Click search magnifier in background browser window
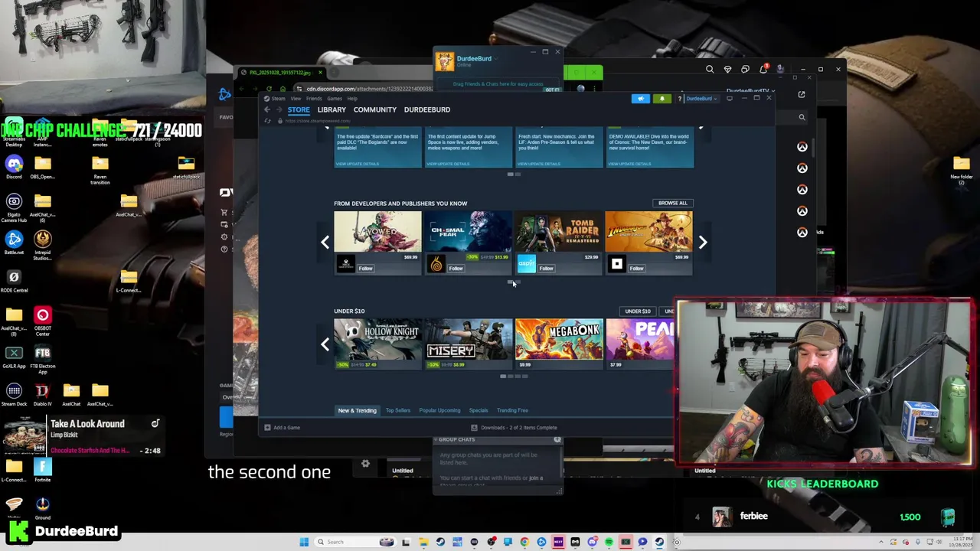 pyautogui.click(x=710, y=70)
